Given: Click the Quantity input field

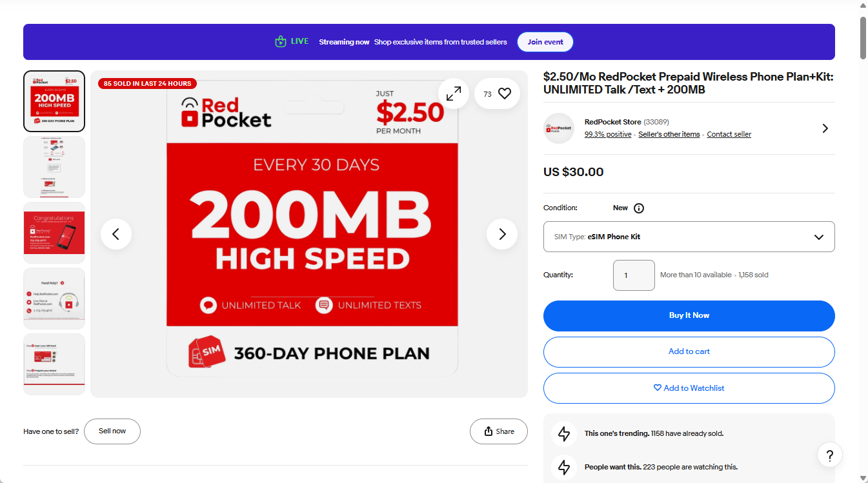Looking at the screenshot, I should (633, 275).
